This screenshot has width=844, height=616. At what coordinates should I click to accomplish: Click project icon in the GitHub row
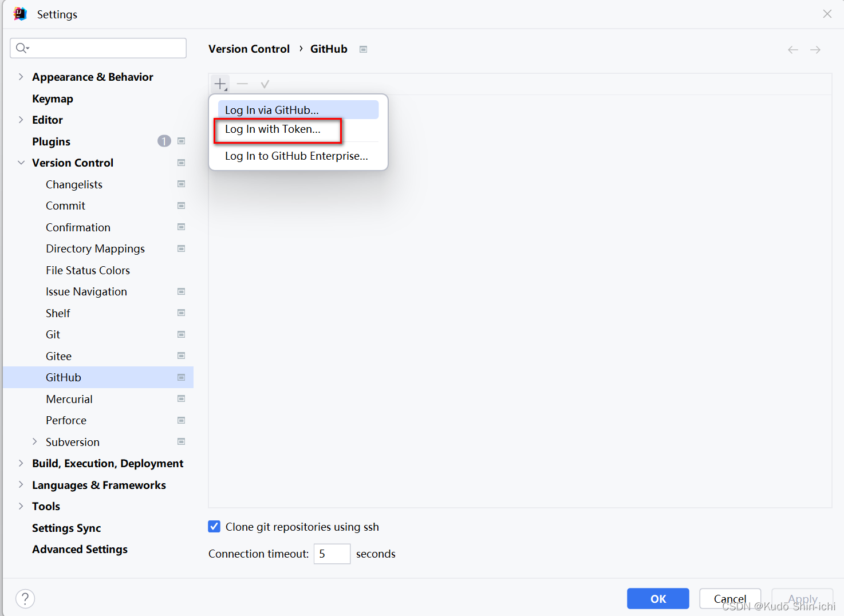point(182,377)
